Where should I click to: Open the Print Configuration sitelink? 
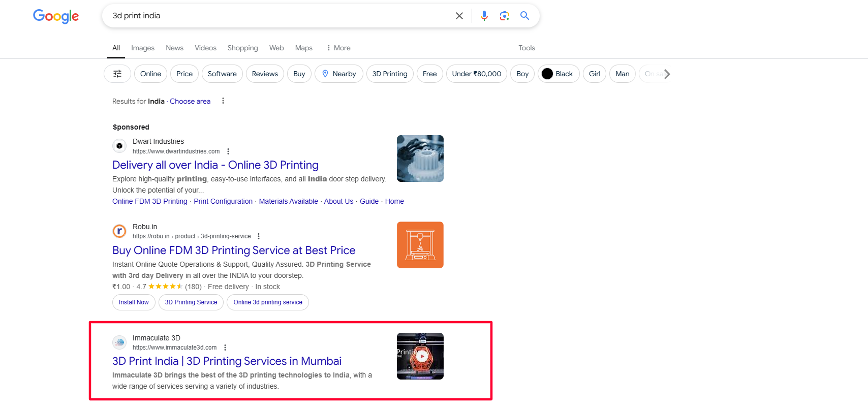223,201
